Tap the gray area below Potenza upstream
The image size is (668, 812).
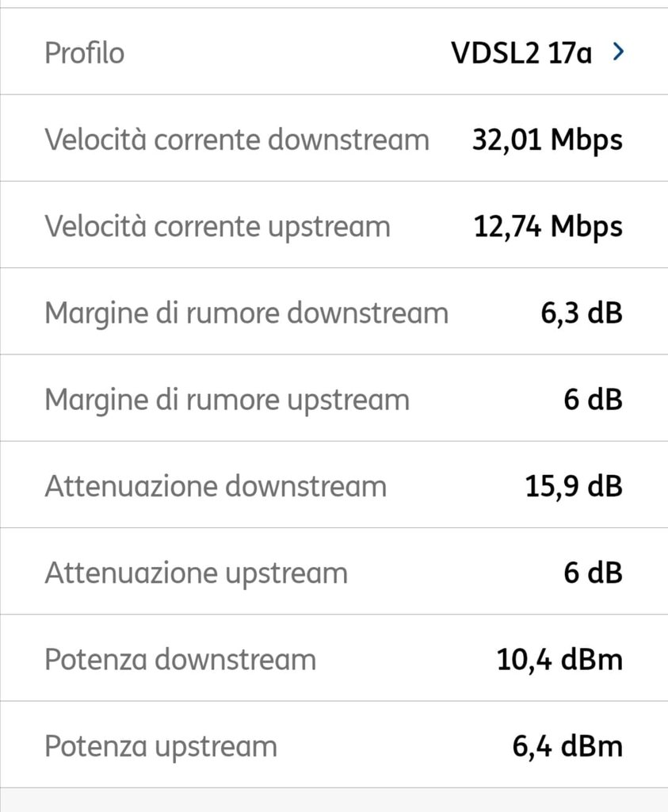334,800
